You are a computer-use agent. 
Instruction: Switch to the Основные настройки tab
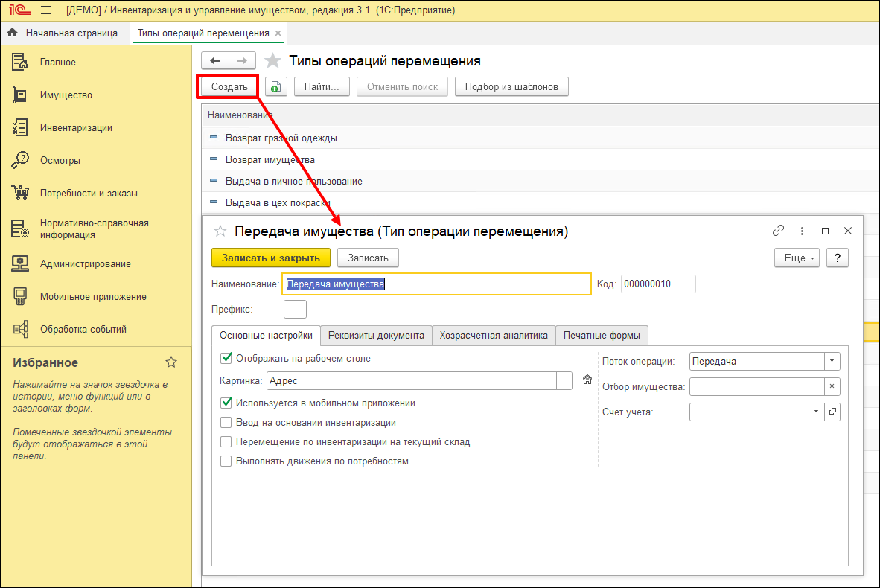266,336
